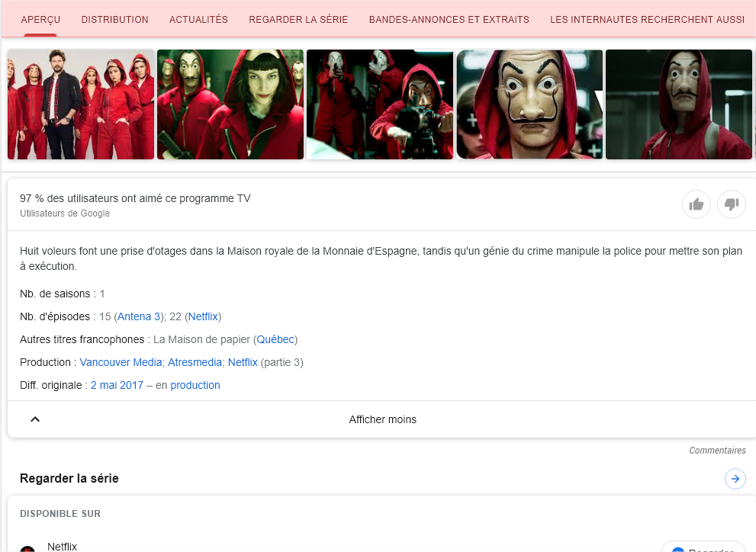The image size is (756, 552).
Task: Click the 97 % des utilisateurs rating text
Action: coord(135,198)
